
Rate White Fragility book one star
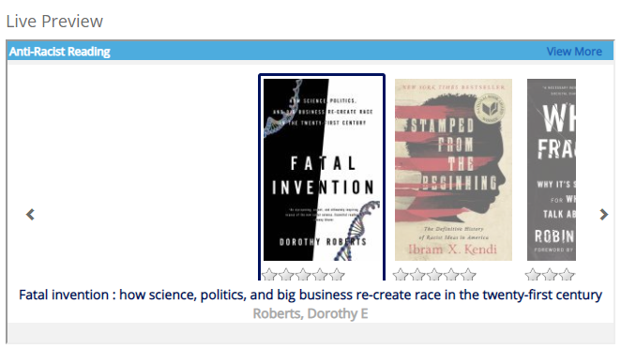[x=533, y=275]
